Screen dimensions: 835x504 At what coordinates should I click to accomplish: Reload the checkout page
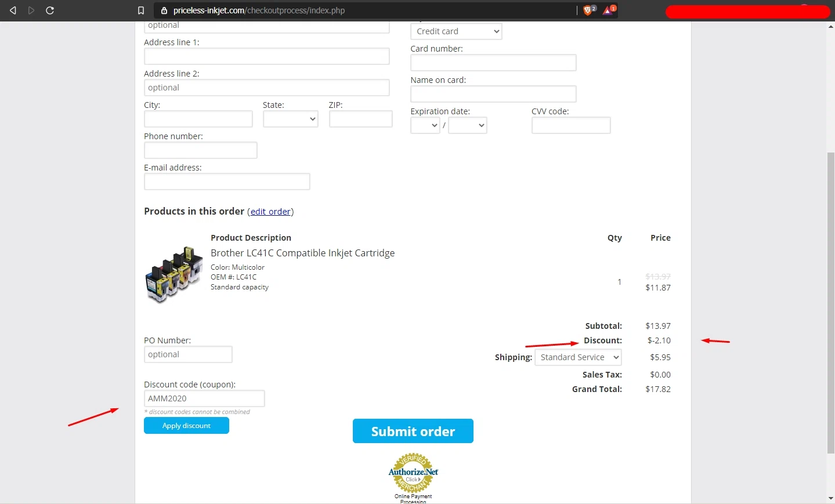click(50, 10)
